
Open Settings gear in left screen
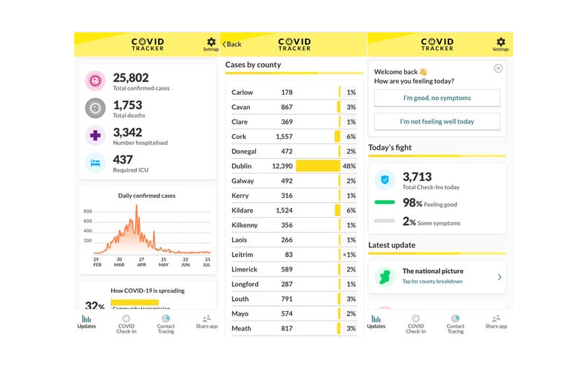pos(211,44)
